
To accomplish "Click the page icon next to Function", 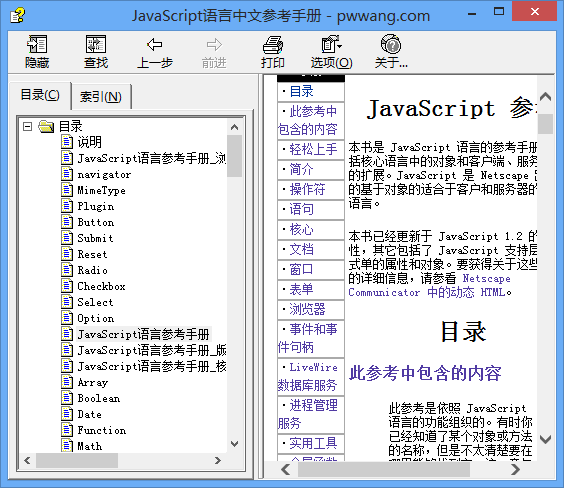I will (67, 430).
